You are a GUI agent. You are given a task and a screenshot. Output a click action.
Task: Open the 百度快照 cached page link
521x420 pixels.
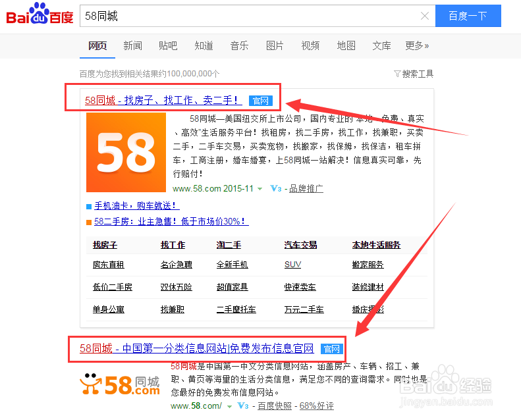coord(275,406)
